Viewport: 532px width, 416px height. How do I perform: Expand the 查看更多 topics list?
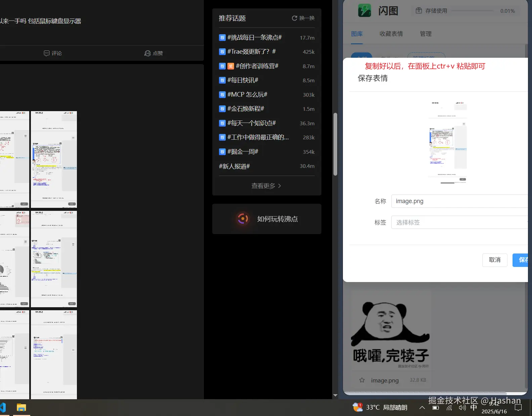click(266, 186)
